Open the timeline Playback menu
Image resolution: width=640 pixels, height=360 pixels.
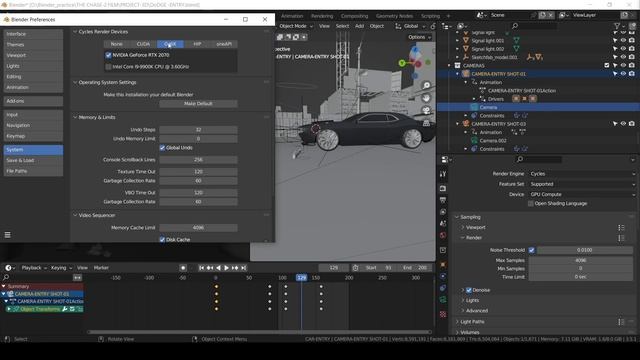[x=33, y=268]
